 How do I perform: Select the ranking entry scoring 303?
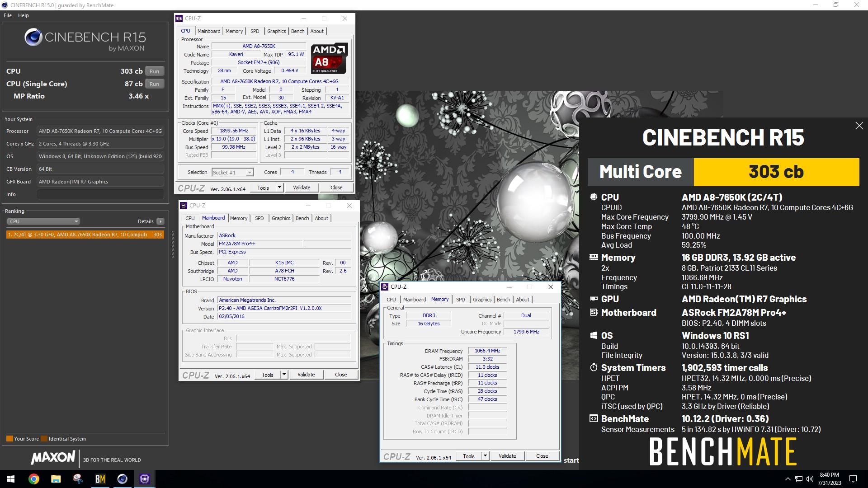click(85, 235)
